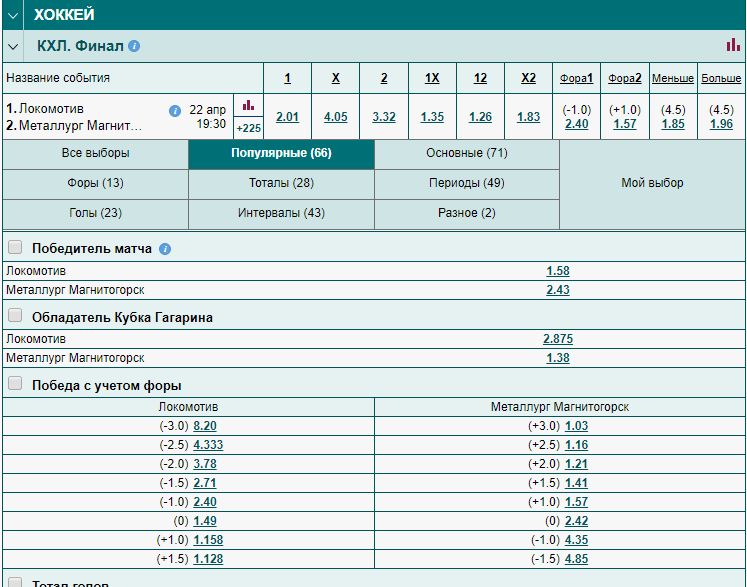Select Локомотив handicap (-3.0) odds 8.20
747x587 pixels.
point(205,426)
